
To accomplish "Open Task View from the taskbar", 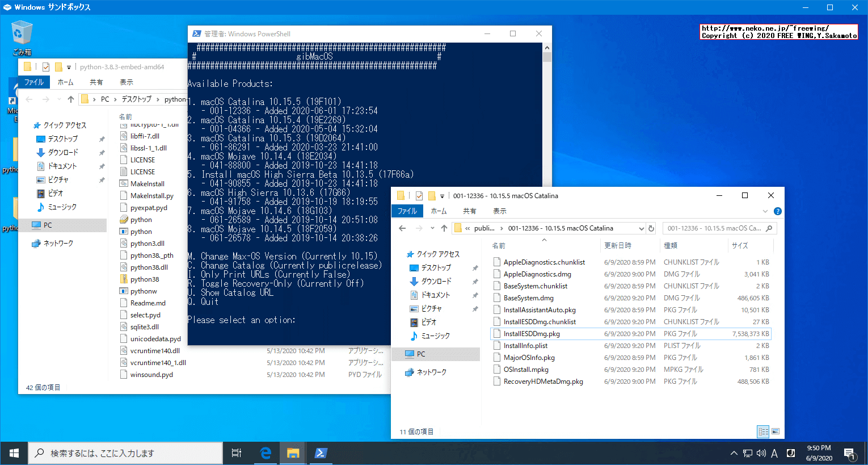I will (x=237, y=453).
